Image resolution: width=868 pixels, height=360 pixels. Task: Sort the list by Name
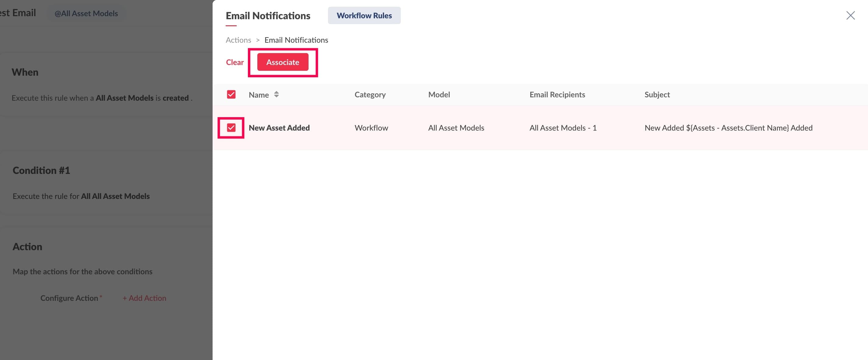click(276, 95)
